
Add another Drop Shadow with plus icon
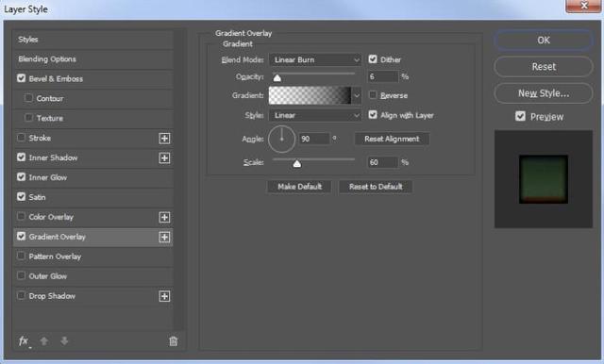click(x=164, y=296)
